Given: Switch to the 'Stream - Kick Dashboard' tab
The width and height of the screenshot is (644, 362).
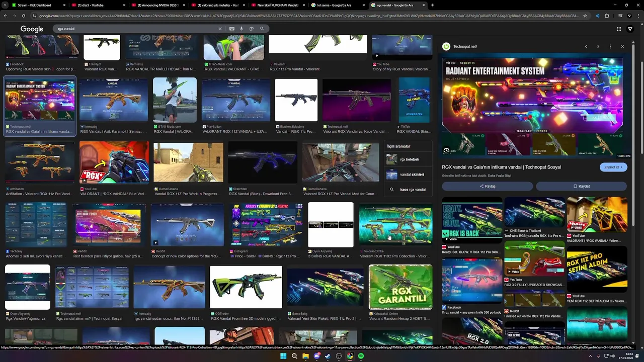Looking at the screenshot, I should click(38, 5).
